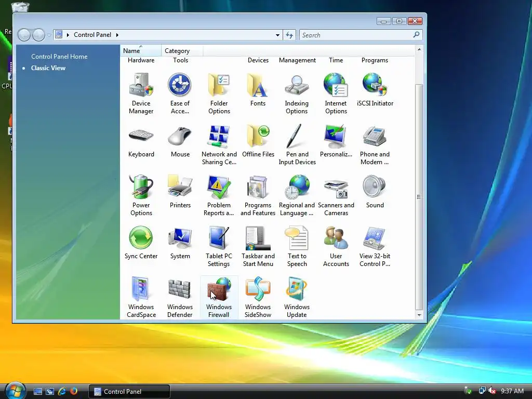
Task: Open the Recycle Bin on desktop
Action: point(20,7)
